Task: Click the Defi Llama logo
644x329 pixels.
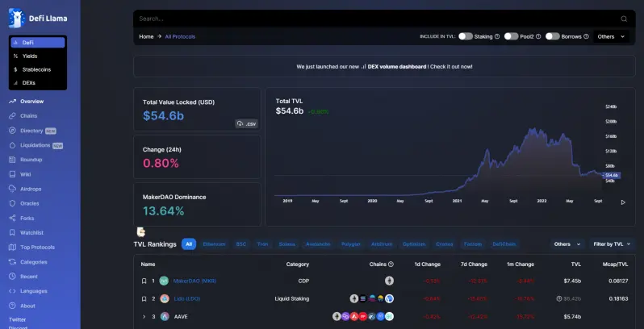Action: 38,18
